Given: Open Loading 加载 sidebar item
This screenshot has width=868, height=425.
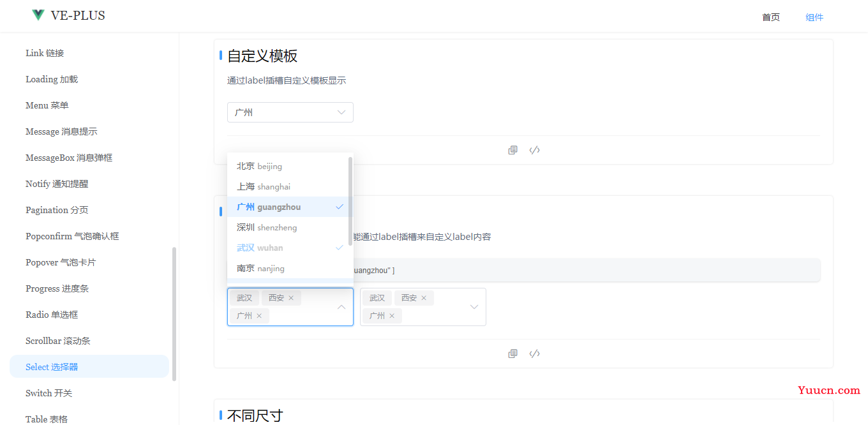Looking at the screenshot, I should pos(89,79).
